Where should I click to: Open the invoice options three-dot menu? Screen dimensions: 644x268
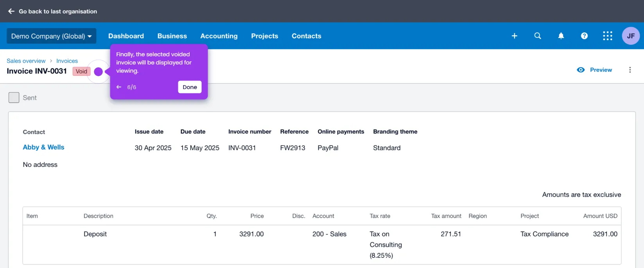[630, 70]
